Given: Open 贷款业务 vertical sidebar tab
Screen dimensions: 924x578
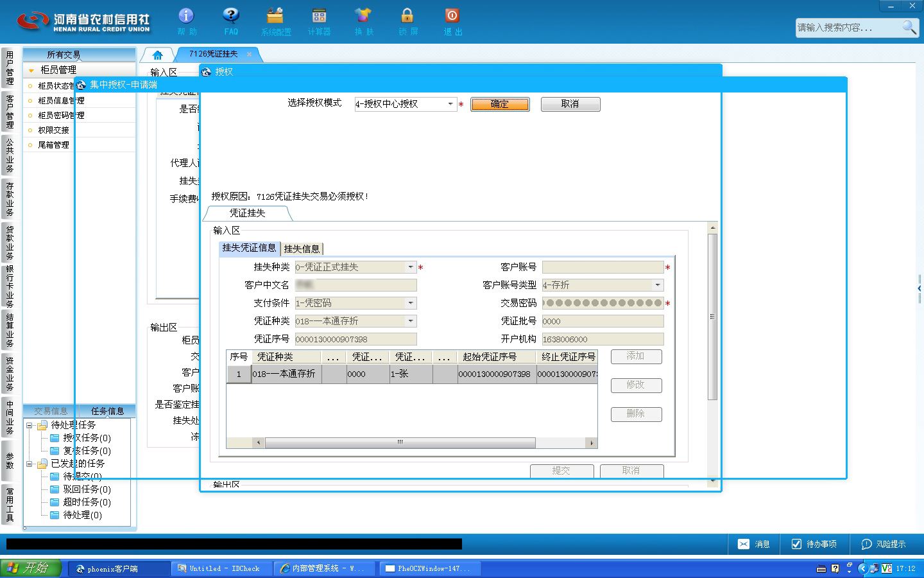Looking at the screenshot, I should pos(9,243).
